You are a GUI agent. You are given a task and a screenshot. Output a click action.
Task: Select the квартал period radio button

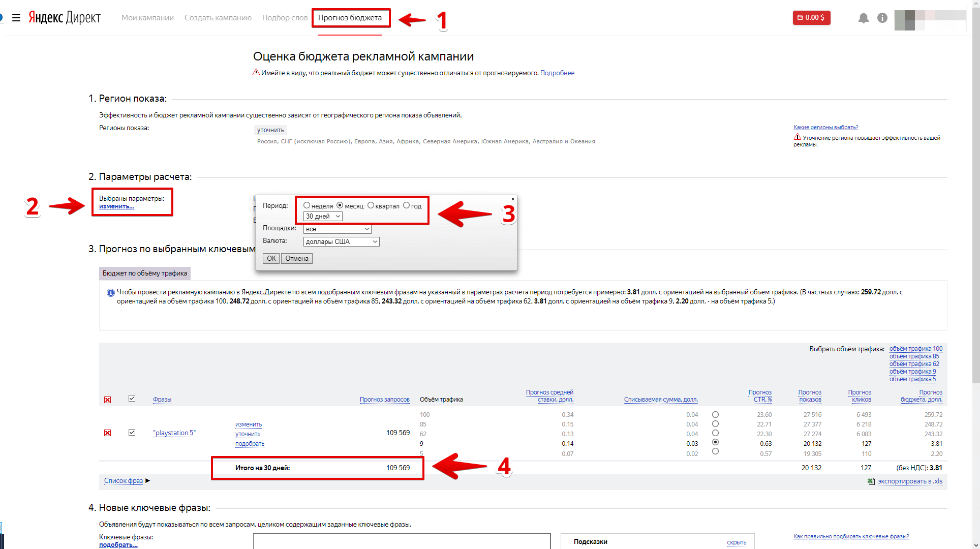[371, 205]
